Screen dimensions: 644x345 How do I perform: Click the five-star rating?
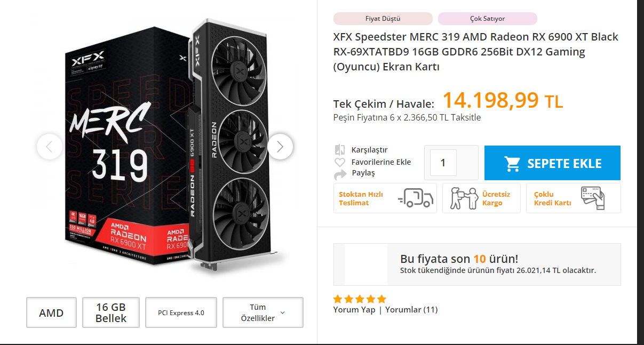pos(360,299)
